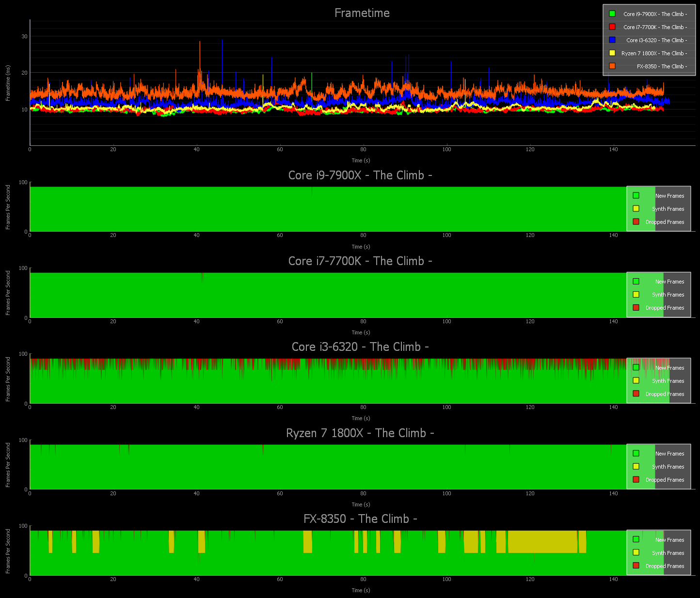Click New Frames swatch in Core i7-7700K chart
The image size is (700, 598).
click(636, 282)
